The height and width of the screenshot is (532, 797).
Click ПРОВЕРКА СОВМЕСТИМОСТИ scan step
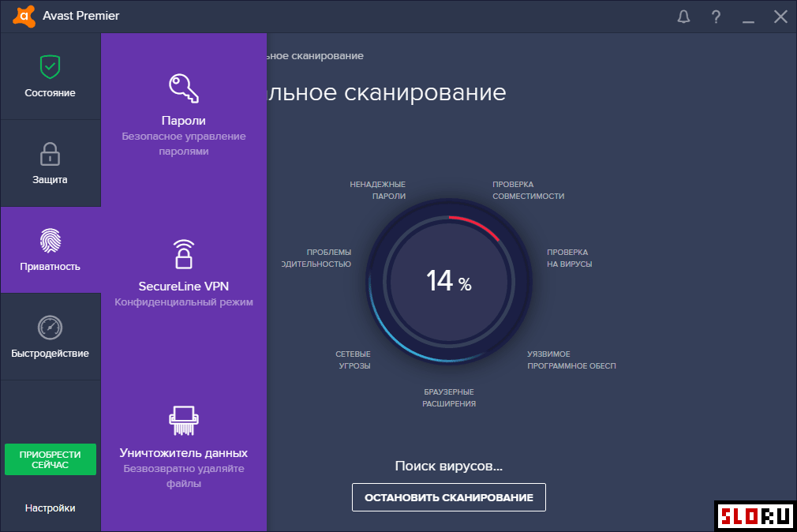[x=528, y=190]
